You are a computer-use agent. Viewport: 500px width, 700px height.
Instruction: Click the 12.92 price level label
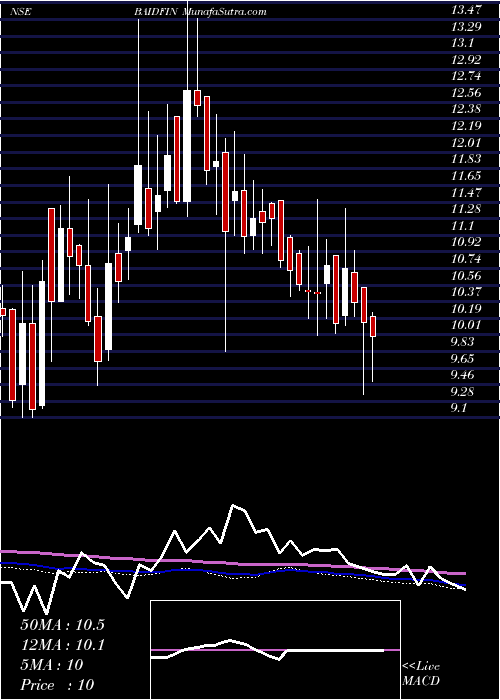pos(466,59)
